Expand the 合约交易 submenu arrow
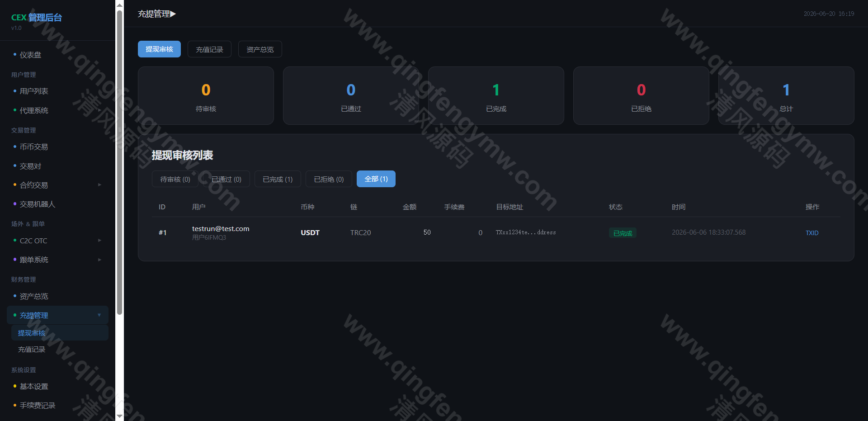Viewport: 868px width, 421px height. point(99,185)
